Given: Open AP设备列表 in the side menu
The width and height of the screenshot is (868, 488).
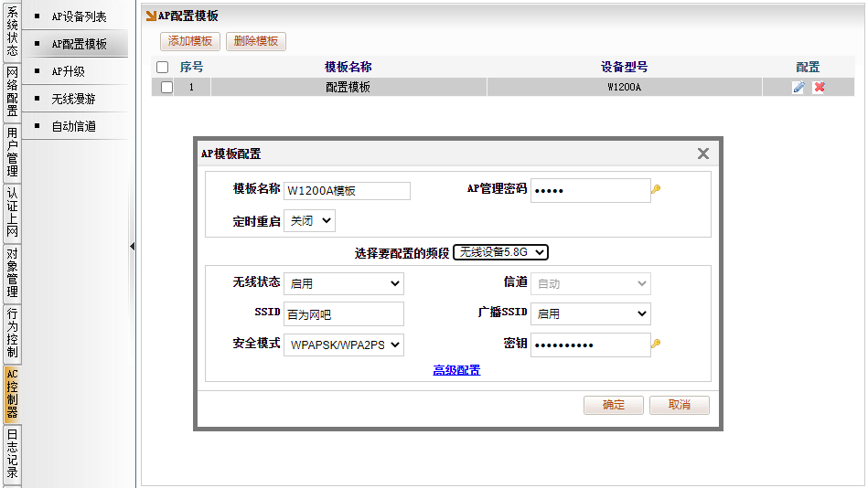Looking at the screenshot, I should [79, 16].
